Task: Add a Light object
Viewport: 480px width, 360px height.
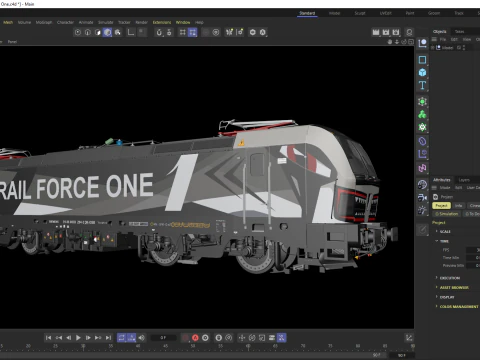Action: click(422, 210)
